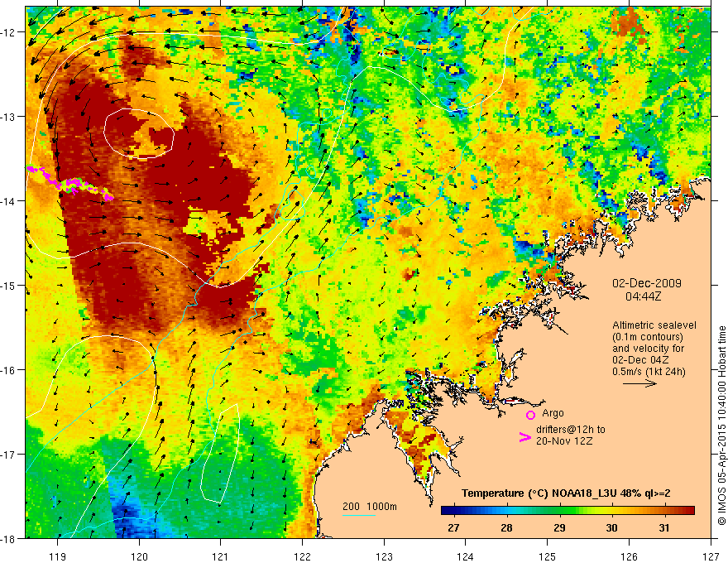Image resolution: width=728 pixels, height=563 pixels.
Task: Click the 31 value on the colorbar
Action: tap(664, 527)
